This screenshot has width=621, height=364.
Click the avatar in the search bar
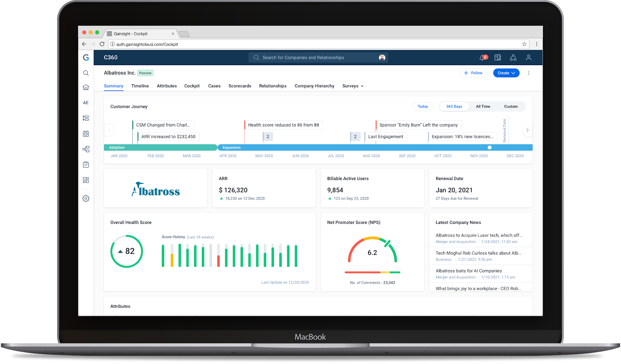click(382, 57)
